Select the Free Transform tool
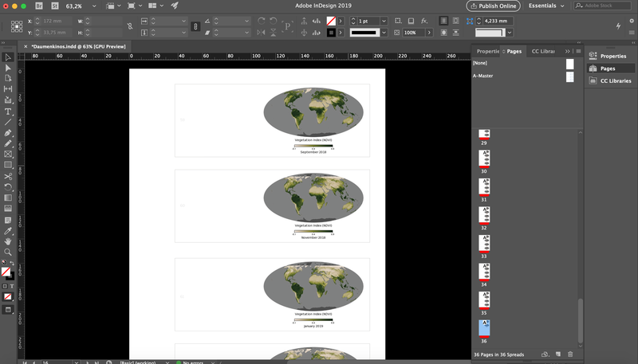The width and height of the screenshot is (638, 364). [8, 187]
